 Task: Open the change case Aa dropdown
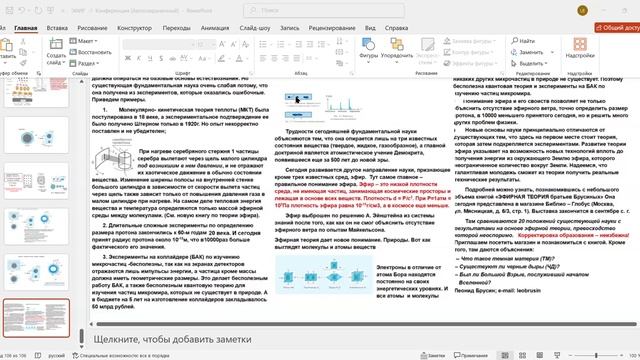[203, 59]
